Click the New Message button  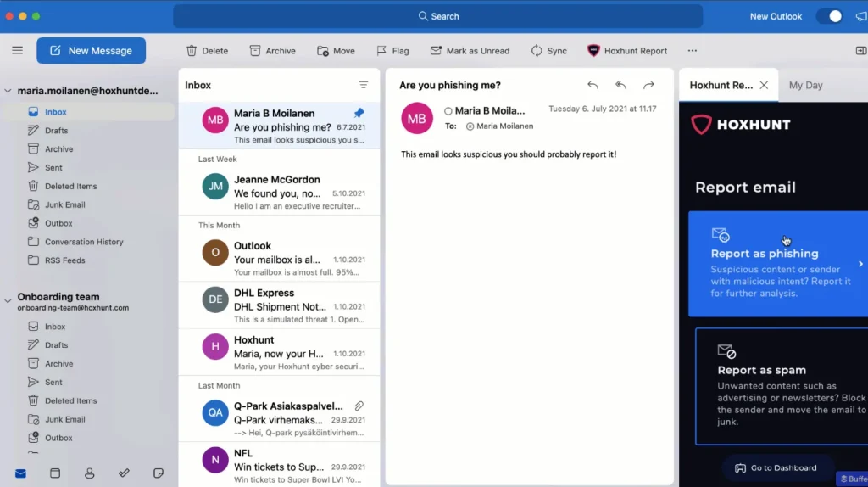pos(91,51)
